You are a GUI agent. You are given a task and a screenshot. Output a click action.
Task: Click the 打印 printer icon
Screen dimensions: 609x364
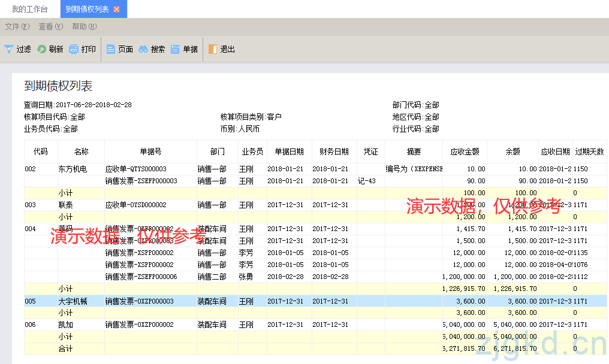(74, 49)
